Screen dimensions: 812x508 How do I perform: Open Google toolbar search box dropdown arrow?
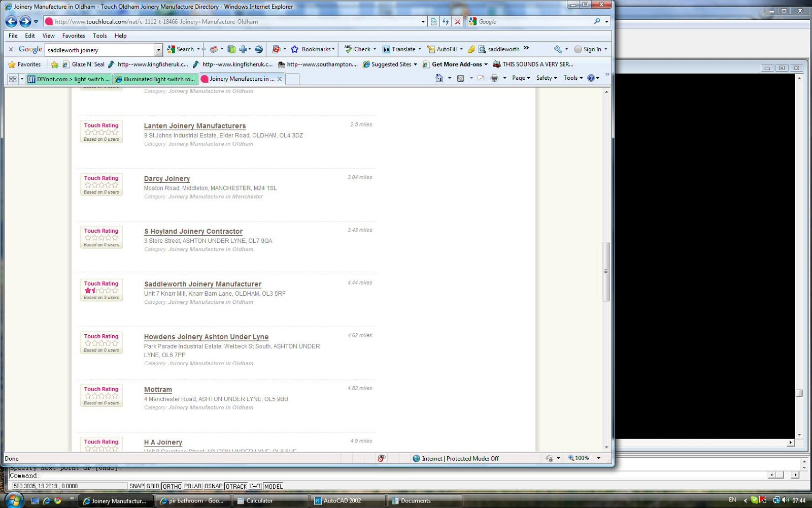158,50
